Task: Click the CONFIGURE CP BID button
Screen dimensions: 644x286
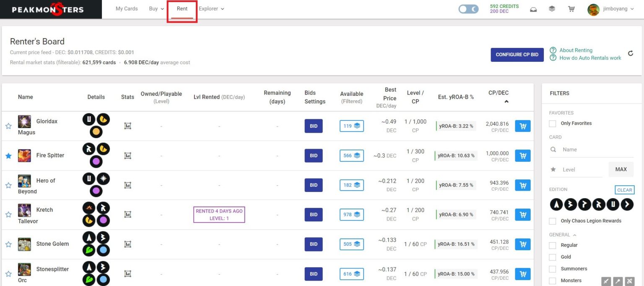Action: pyautogui.click(x=517, y=55)
